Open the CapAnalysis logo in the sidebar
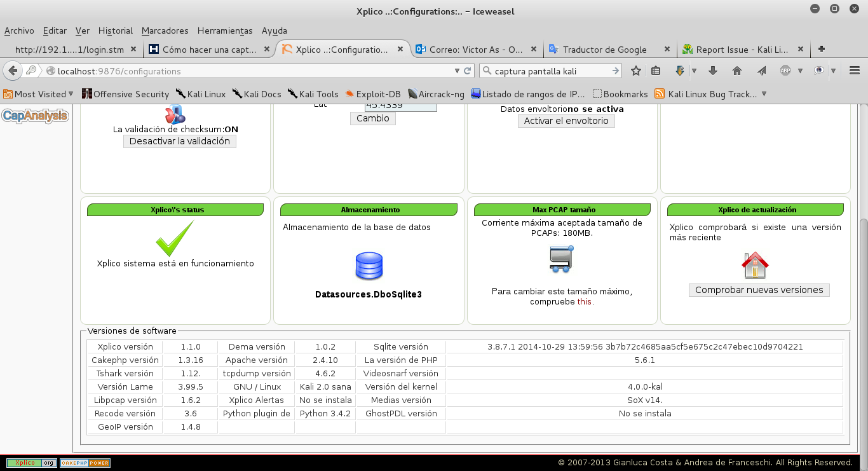Image resolution: width=868 pixels, height=471 pixels. pyautogui.click(x=36, y=116)
